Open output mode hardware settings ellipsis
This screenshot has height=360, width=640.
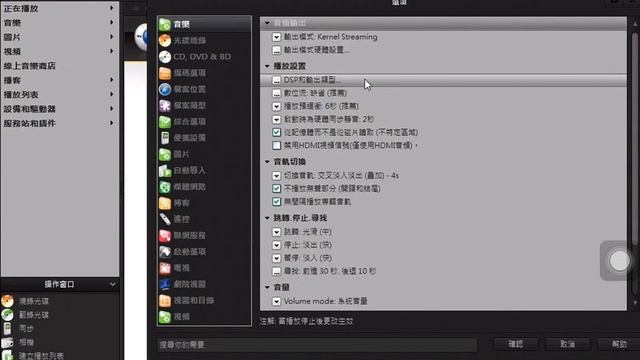tap(276, 50)
